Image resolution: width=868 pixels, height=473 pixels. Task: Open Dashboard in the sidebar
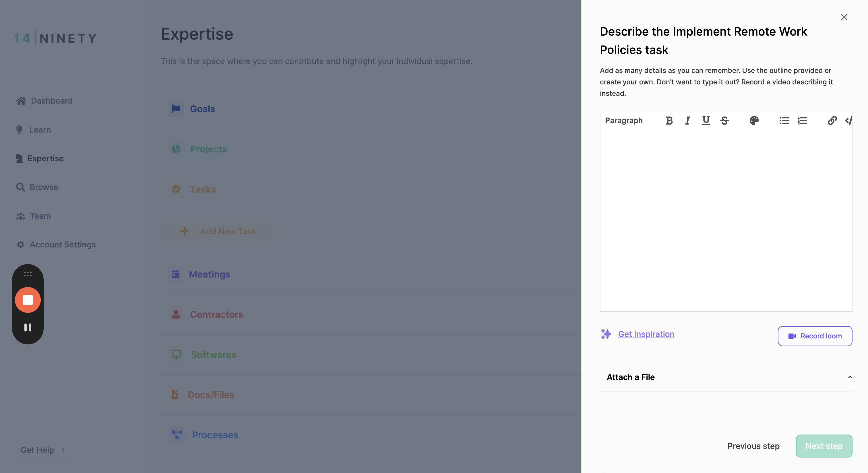pos(44,101)
